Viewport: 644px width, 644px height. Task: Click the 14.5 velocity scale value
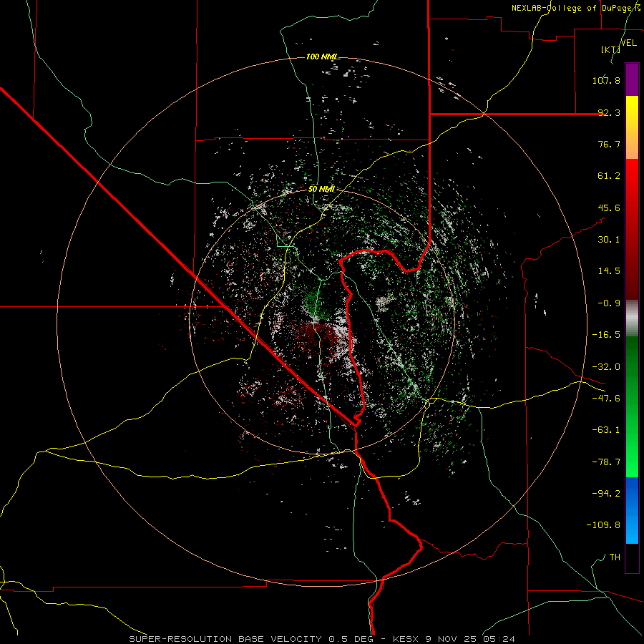tap(609, 271)
